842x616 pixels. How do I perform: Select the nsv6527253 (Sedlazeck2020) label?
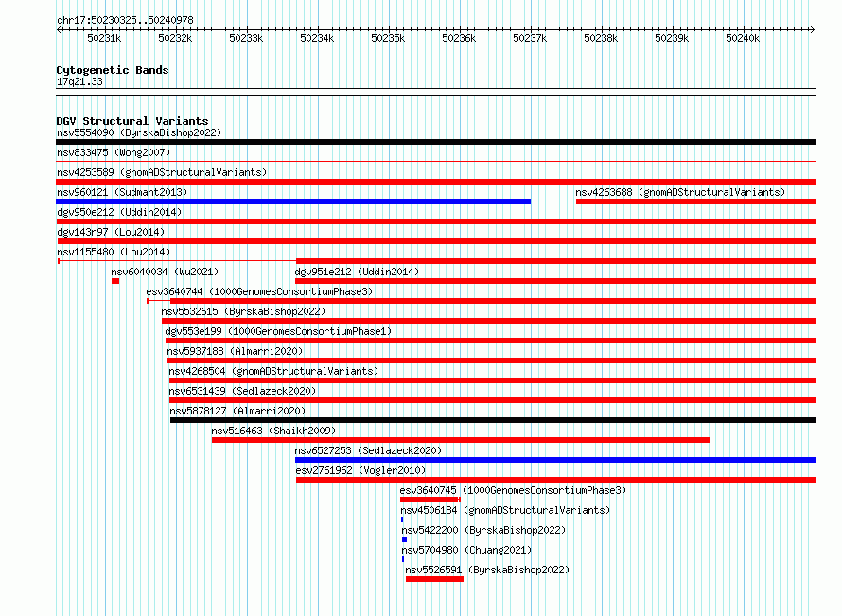coord(368,450)
